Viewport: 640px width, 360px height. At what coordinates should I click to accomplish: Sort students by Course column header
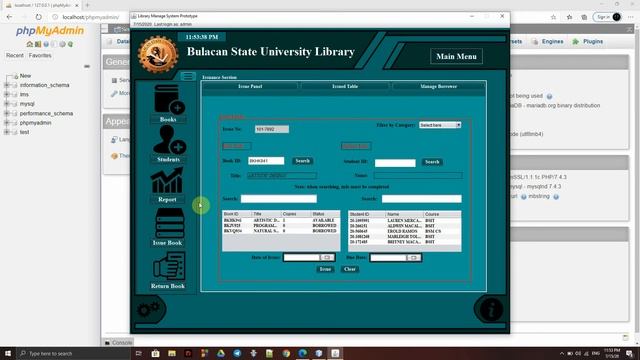tap(442, 214)
